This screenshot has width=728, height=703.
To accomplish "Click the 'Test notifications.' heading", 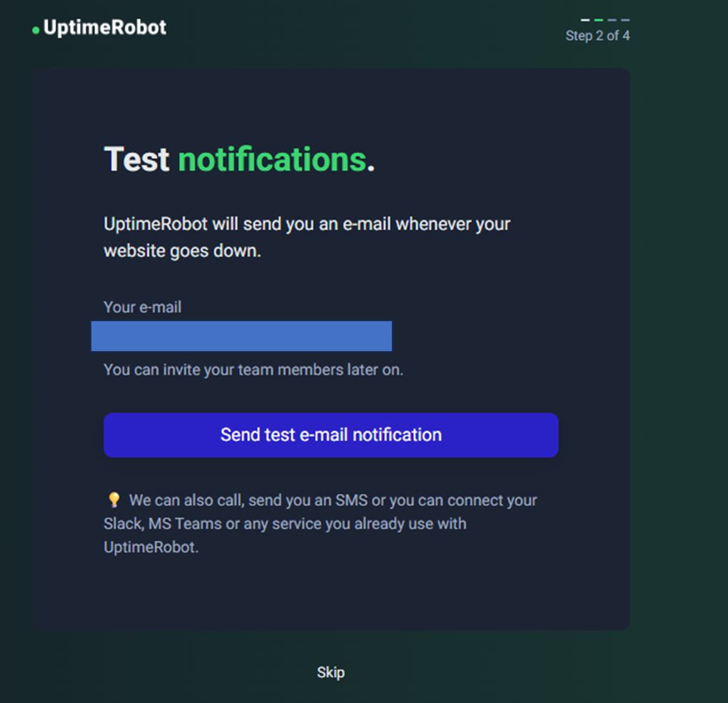I will click(239, 158).
